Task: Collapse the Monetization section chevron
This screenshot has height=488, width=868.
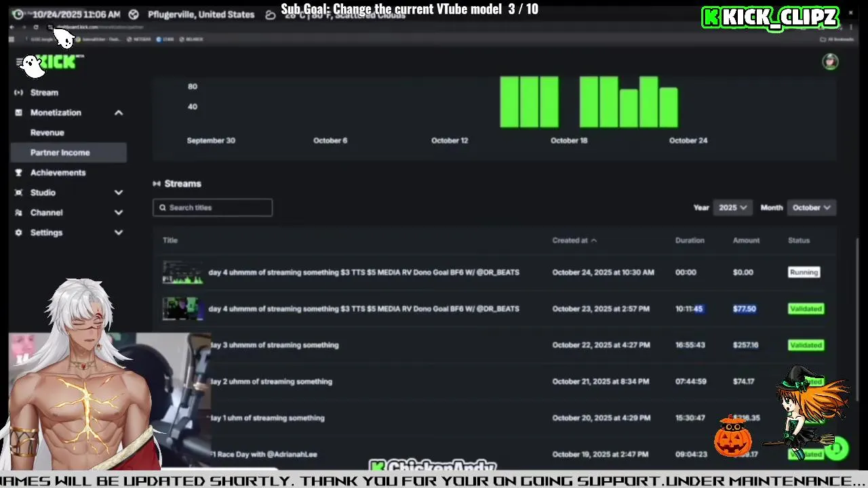Action: coord(119,113)
